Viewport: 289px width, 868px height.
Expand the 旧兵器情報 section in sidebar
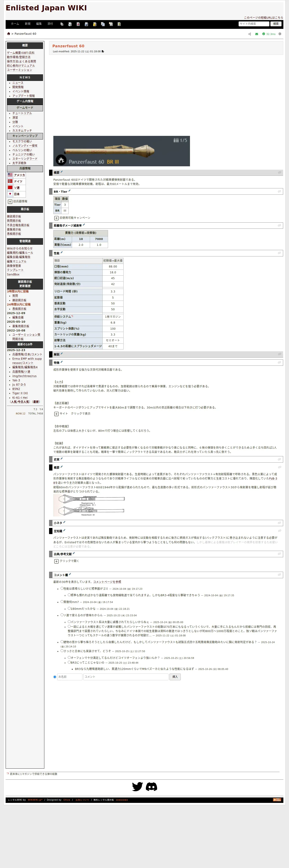coord(10,201)
